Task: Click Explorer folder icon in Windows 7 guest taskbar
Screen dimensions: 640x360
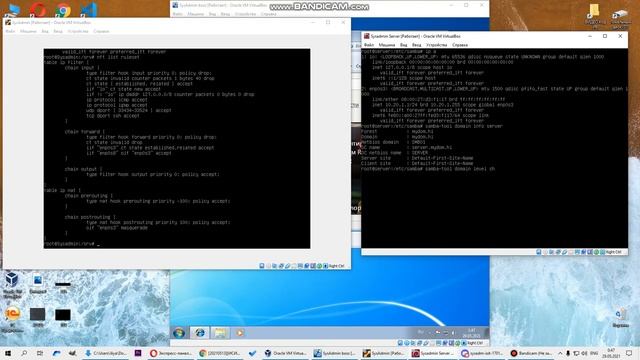Action: [220, 333]
